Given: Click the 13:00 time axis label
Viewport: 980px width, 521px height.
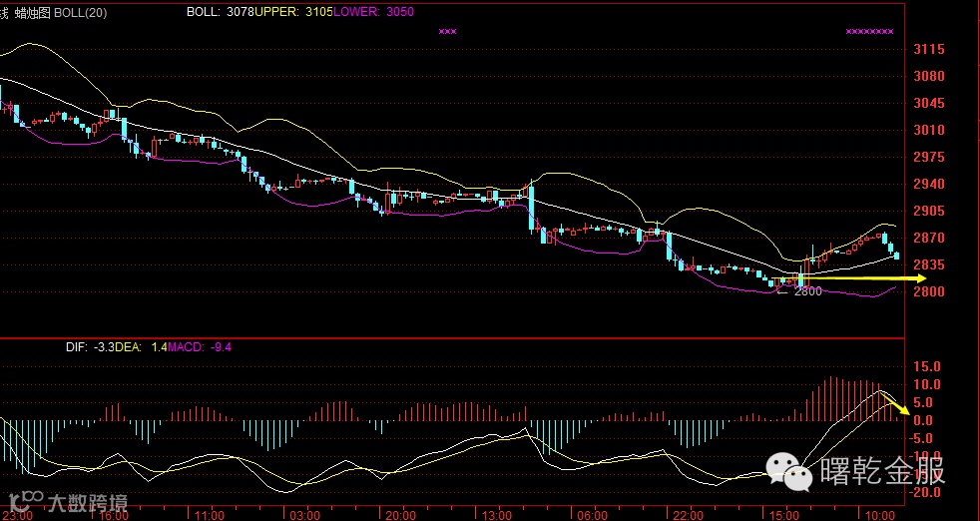Looking at the screenshot, I should [x=496, y=515].
